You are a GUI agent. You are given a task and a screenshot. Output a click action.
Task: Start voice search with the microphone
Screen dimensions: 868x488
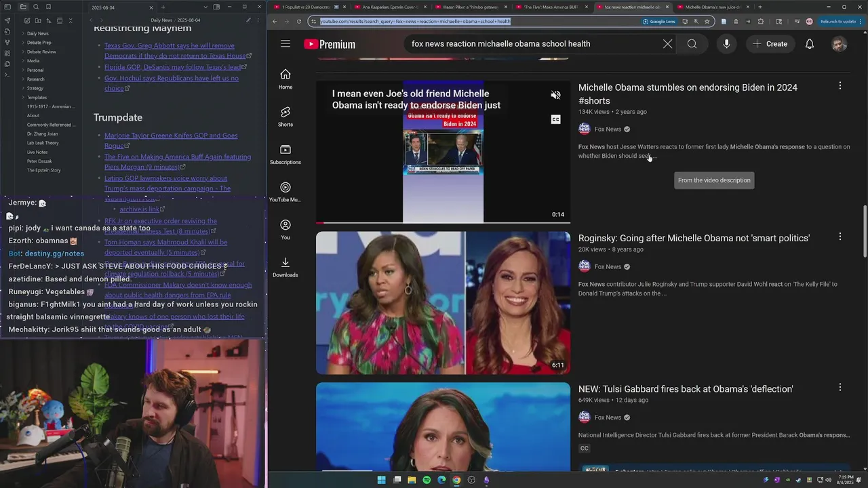pos(726,44)
